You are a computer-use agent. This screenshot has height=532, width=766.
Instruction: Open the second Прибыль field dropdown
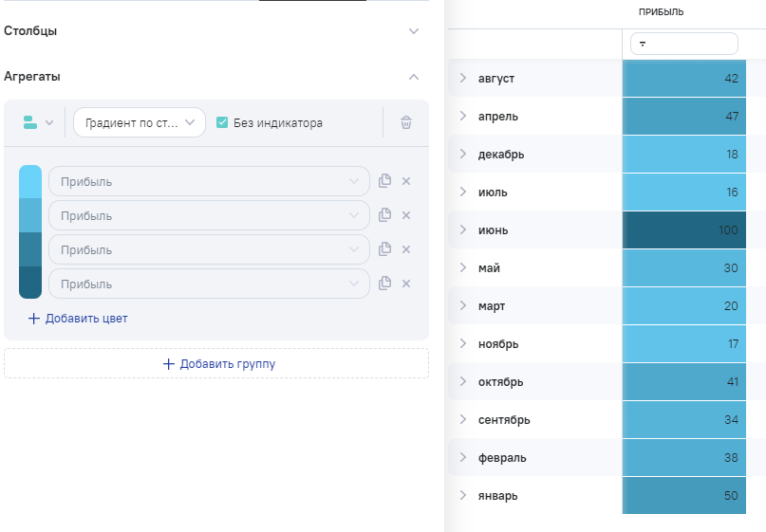[x=209, y=215]
